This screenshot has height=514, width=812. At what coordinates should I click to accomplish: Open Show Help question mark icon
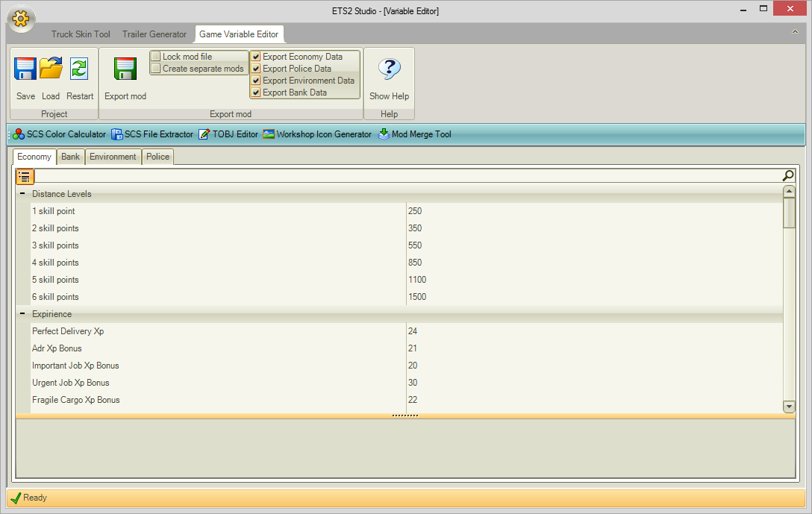point(389,69)
